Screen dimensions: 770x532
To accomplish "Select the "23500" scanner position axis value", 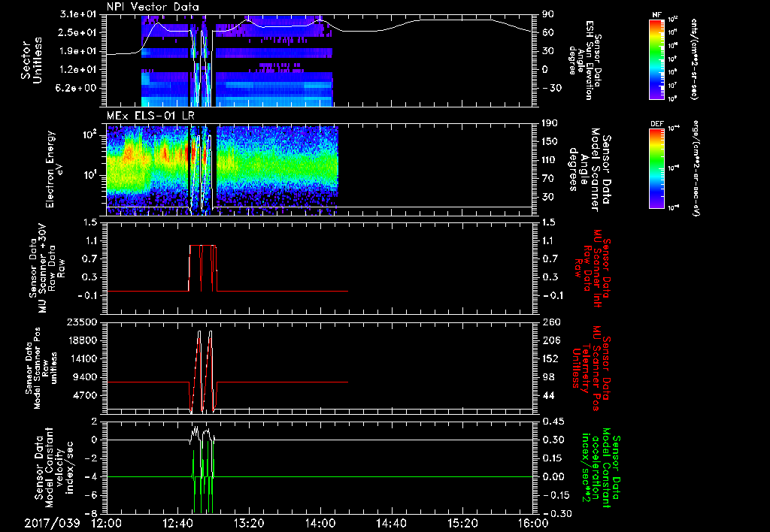I will coord(81,322).
